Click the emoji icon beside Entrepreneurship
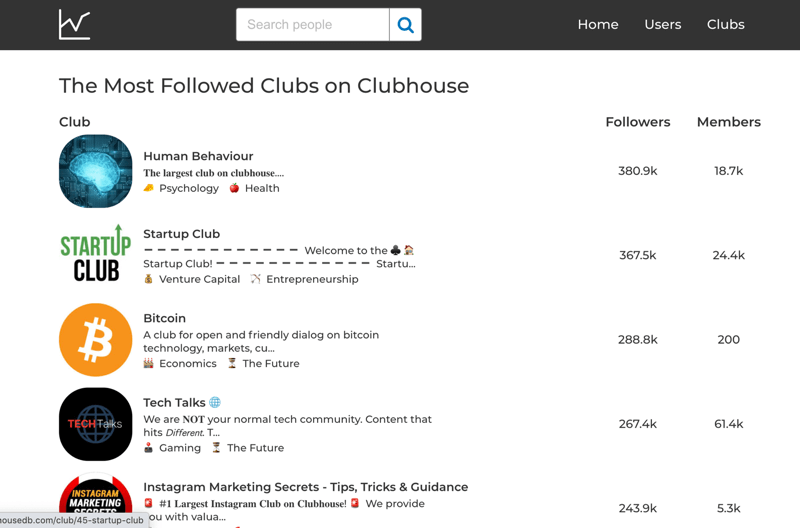800x528 pixels. click(x=256, y=279)
